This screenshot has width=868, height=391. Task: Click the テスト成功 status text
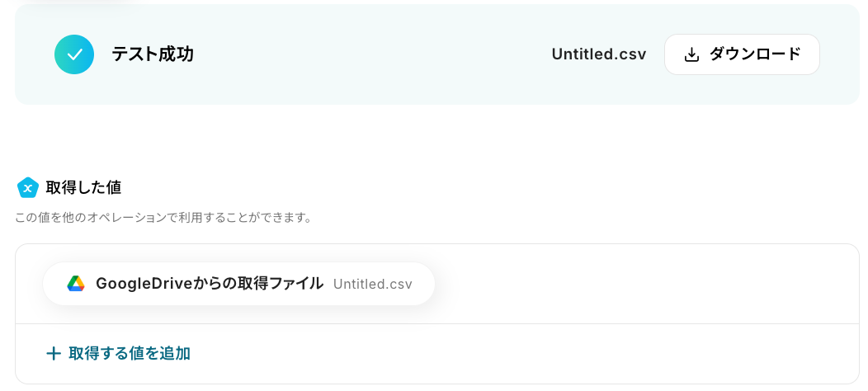(x=153, y=54)
